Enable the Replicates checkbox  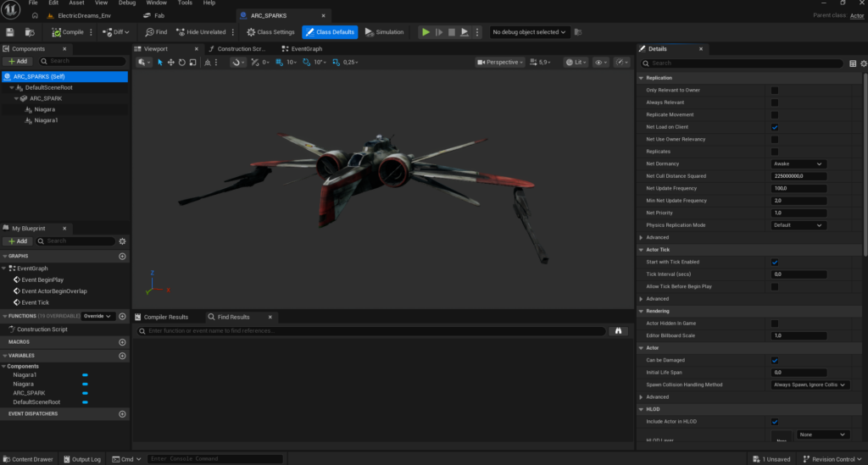[x=775, y=152]
